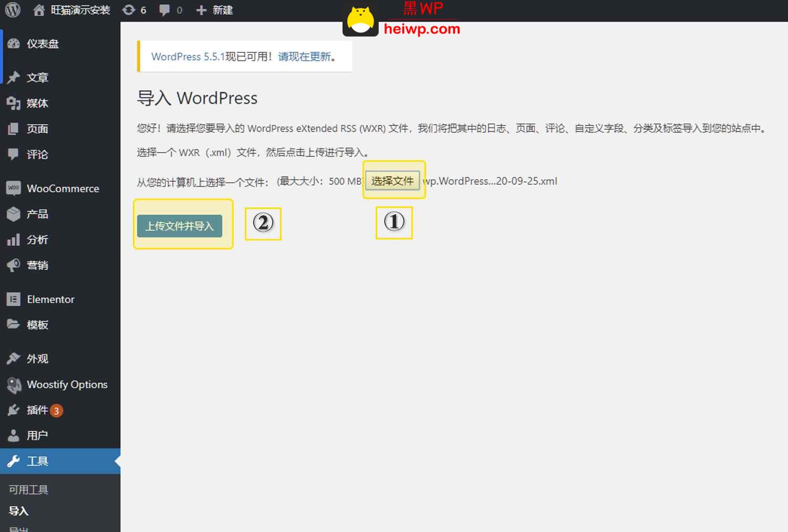Click the home icon beside 旺猫演示安装

[39, 10]
